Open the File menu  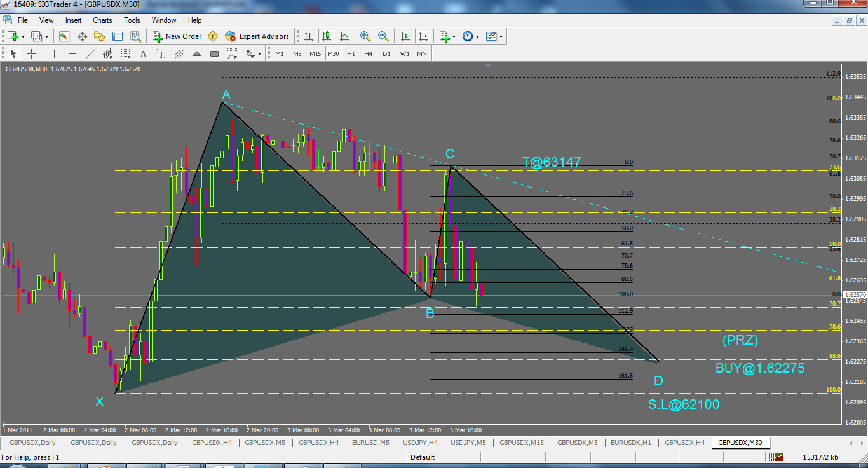[23, 20]
